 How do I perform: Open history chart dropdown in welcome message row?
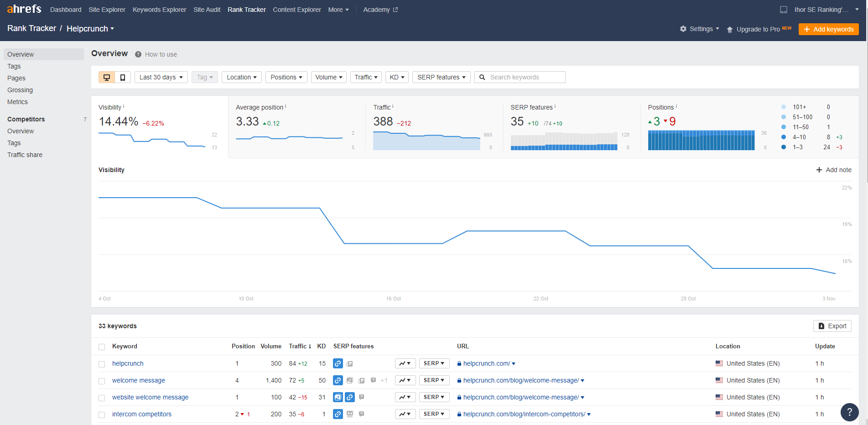click(405, 380)
